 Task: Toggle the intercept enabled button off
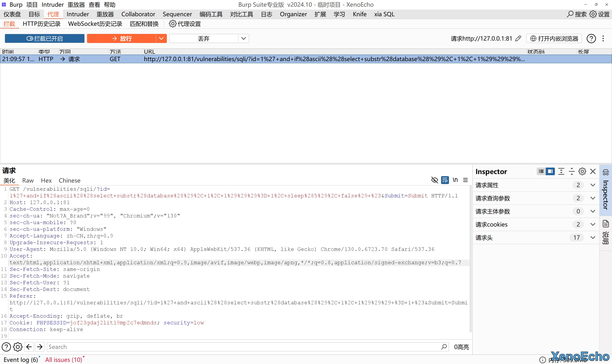pos(45,38)
